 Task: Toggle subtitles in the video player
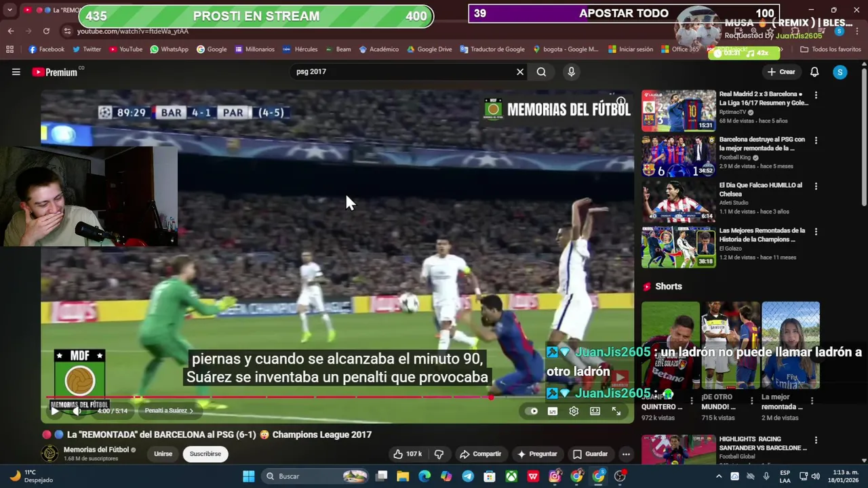click(553, 411)
